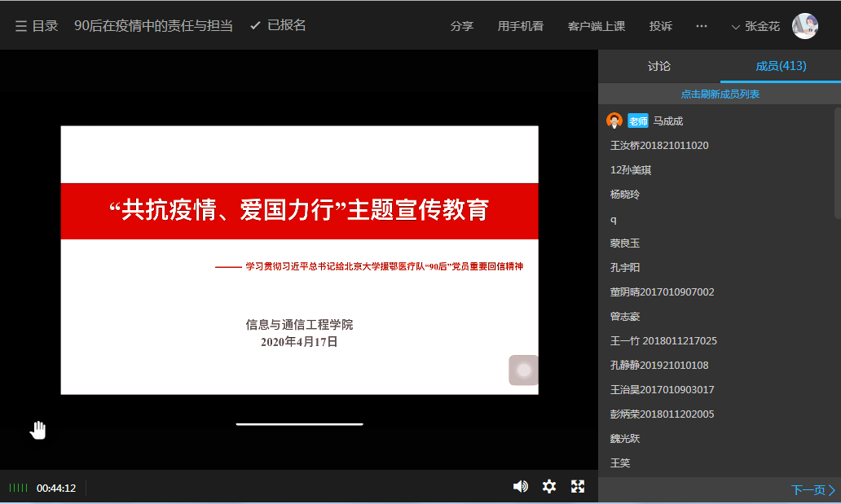Mute the speaker volume icon
841x504 pixels.
click(520, 486)
